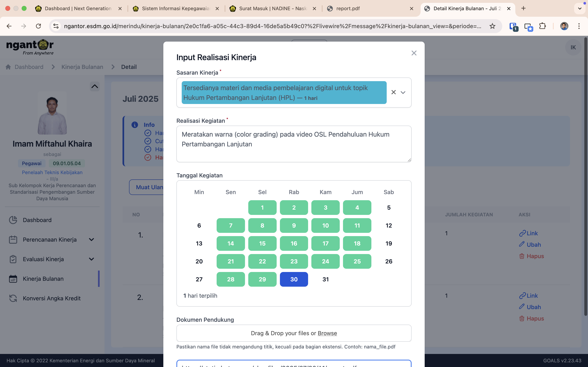
Task: Expand the Perencanaan Kinerja menu
Action: (91, 240)
